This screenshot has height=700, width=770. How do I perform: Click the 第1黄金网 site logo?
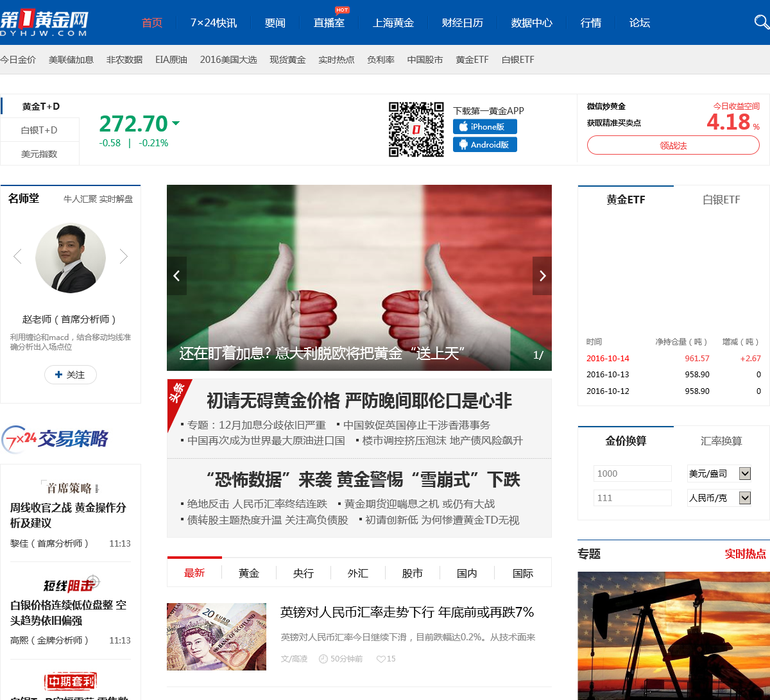click(x=44, y=22)
